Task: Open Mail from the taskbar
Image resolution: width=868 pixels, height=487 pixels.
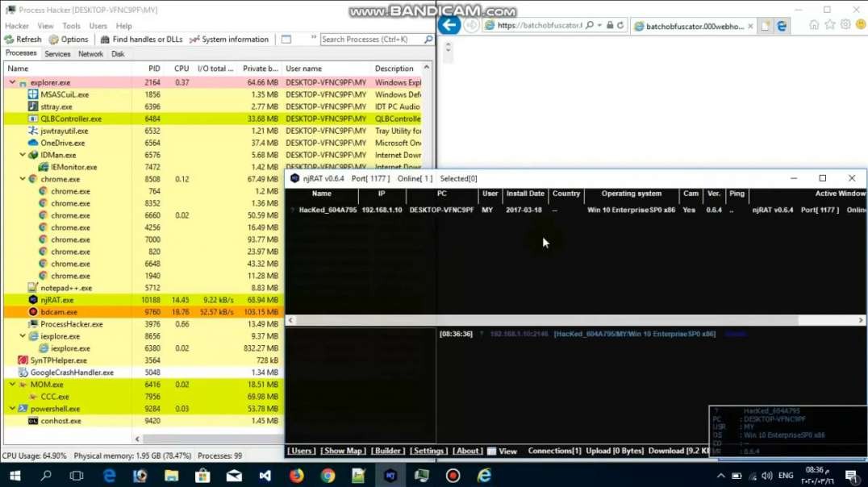Action: (x=234, y=476)
